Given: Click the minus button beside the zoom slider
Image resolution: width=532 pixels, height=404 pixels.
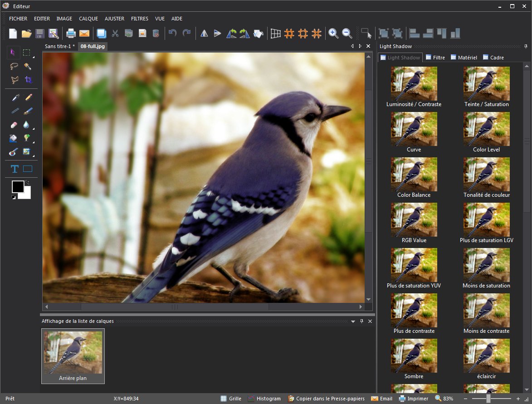Looking at the screenshot, I should coord(465,399).
